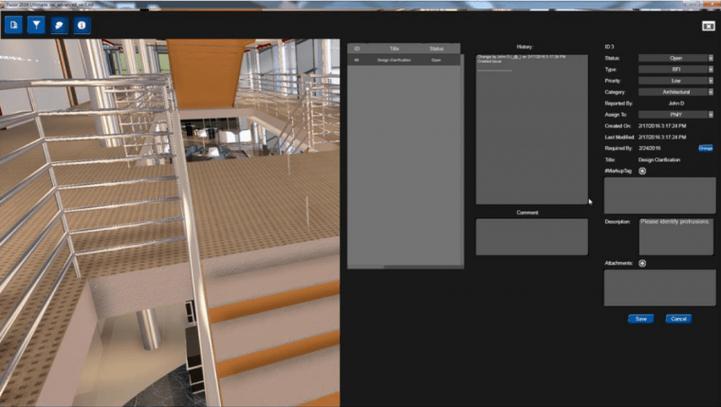Open the filter funnel tool
This screenshot has width=721, height=407.
click(x=36, y=25)
